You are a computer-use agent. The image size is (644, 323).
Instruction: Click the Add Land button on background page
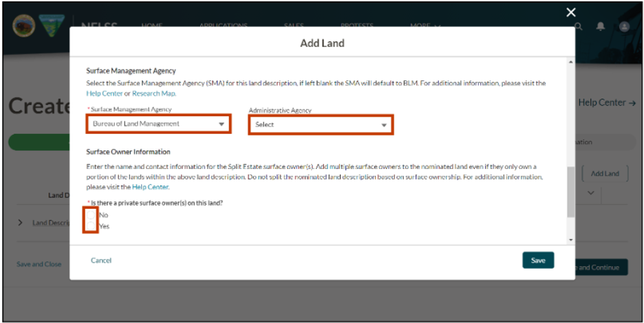[x=605, y=174]
